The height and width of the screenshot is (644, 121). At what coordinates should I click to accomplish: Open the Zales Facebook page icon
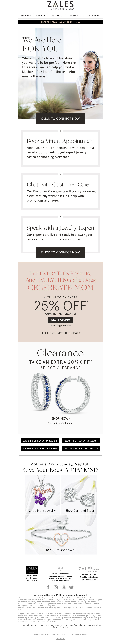(x=48, y=587)
